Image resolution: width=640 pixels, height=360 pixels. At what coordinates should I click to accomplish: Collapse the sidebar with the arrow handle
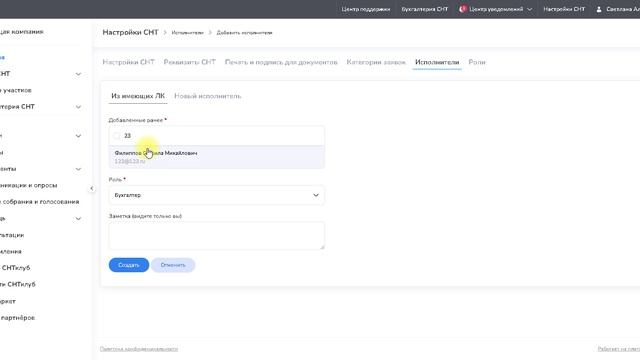click(91, 189)
